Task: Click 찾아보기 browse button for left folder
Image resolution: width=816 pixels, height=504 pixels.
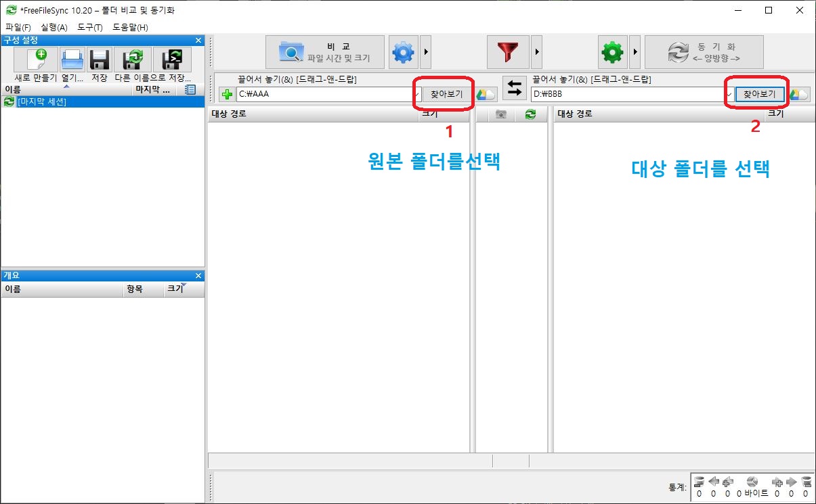Action: click(447, 94)
